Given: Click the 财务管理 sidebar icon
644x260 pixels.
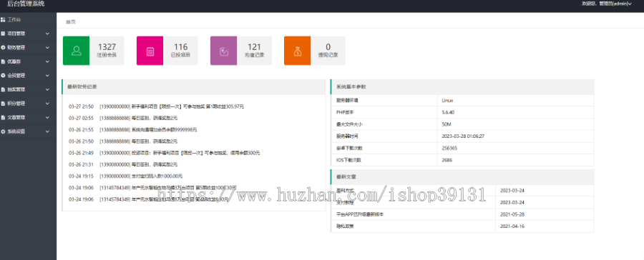Looking at the screenshot, I should coord(3,47).
